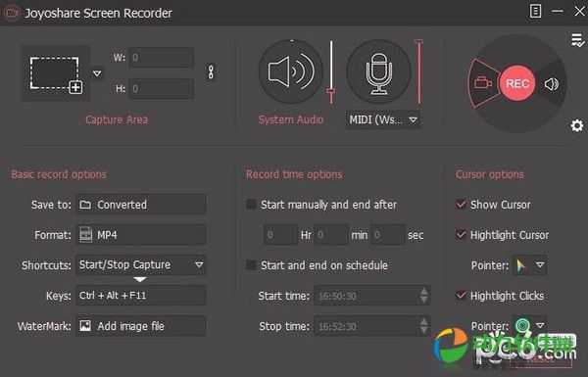Toggle the System Audio speaker icon
The height and width of the screenshot is (377, 588).
click(291, 71)
